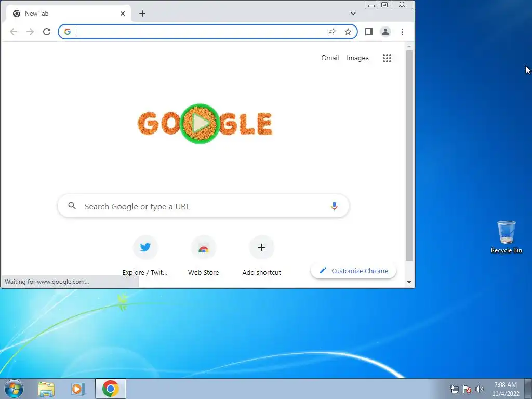The width and height of the screenshot is (532, 399).
Task: Click the Customize Chrome button
Action: pos(353,271)
